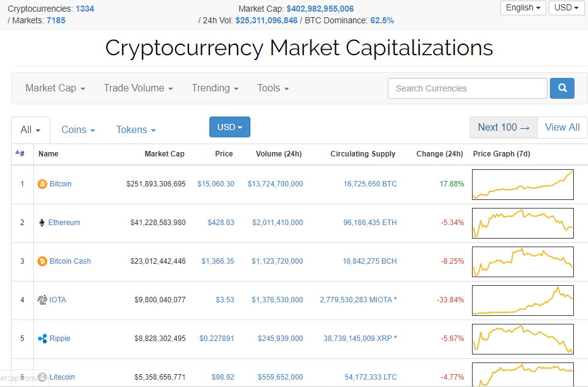Open the Bitcoin Cash currency link
The width and height of the screenshot is (588, 387).
70,261
